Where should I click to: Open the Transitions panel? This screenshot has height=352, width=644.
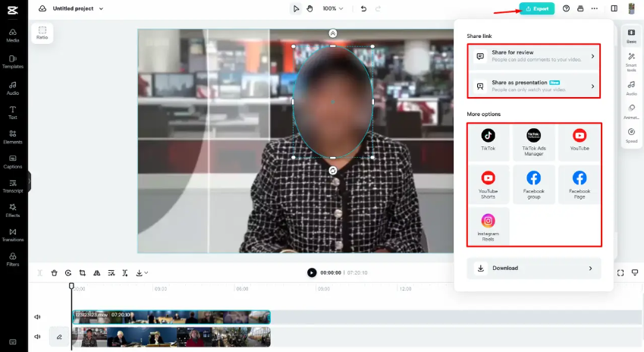pyautogui.click(x=13, y=235)
